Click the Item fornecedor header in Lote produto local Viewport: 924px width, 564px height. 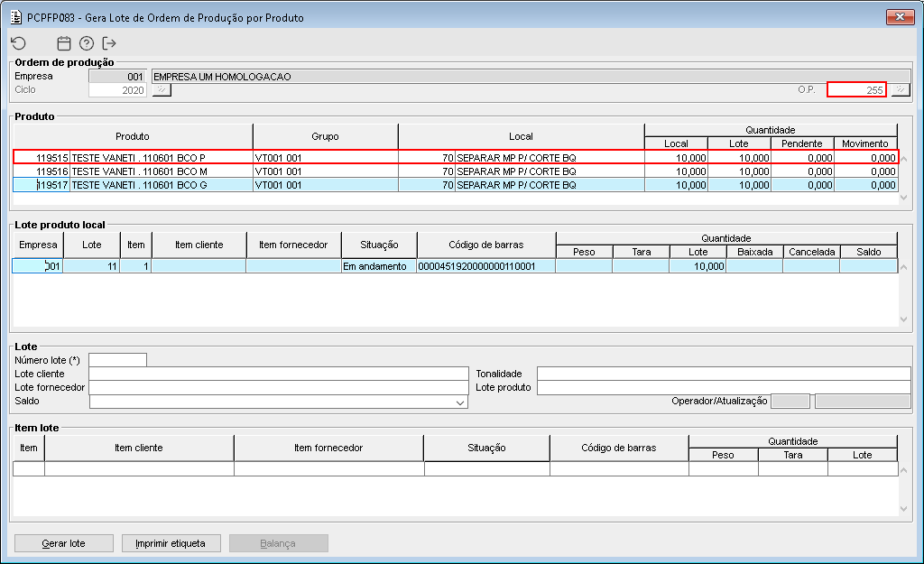pyautogui.click(x=293, y=245)
